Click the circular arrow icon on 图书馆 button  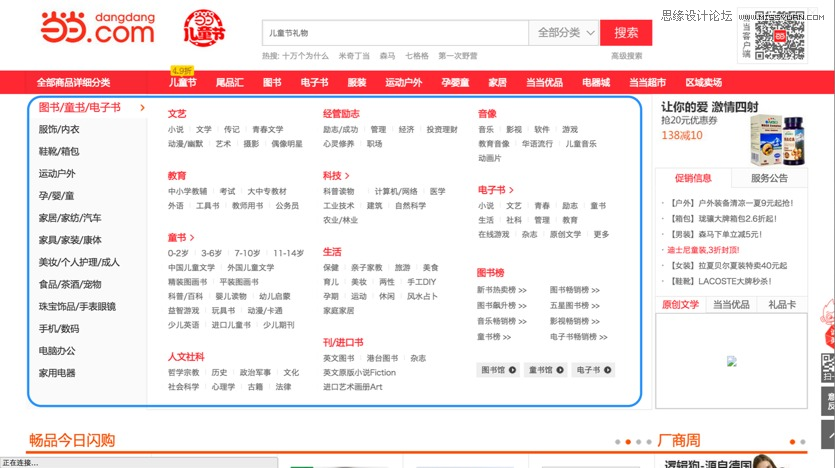coord(512,370)
